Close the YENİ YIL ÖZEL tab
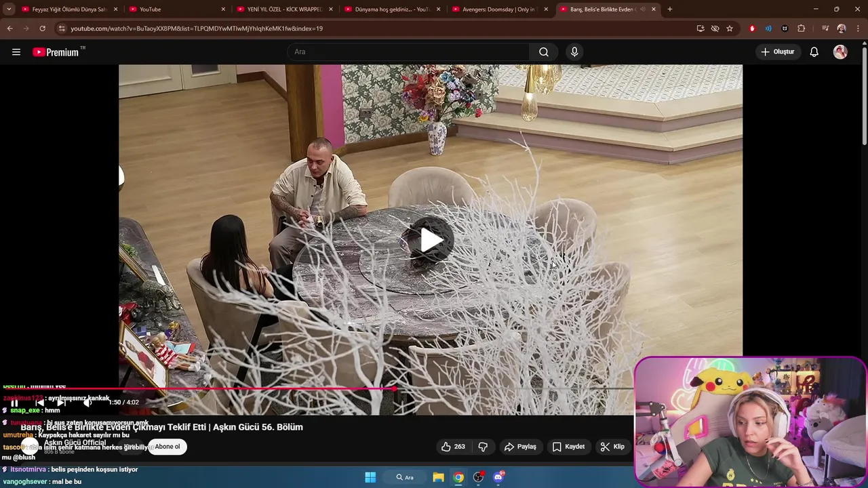Image resolution: width=868 pixels, height=488 pixels. [x=330, y=9]
